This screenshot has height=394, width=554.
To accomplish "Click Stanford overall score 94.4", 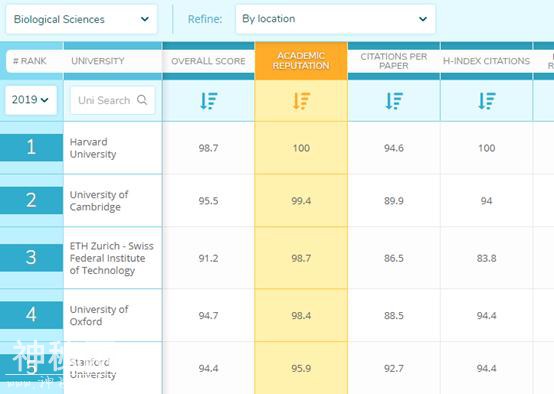I will point(208,369).
